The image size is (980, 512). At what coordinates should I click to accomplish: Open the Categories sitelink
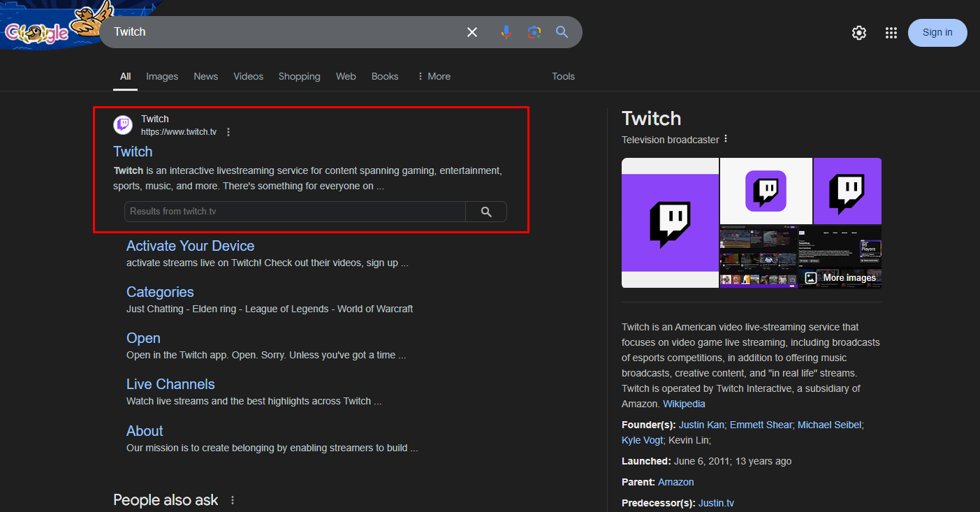(x=160, y=292)
